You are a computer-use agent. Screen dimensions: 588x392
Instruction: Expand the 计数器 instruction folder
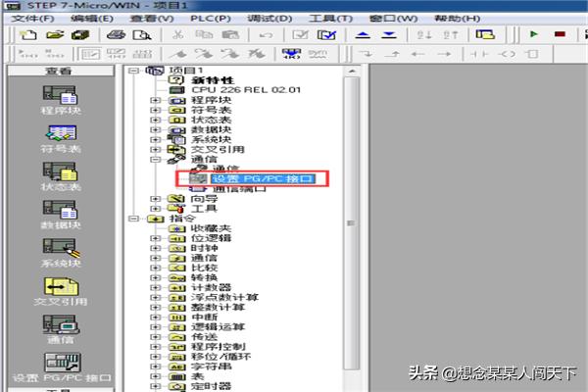pos(155,287)
